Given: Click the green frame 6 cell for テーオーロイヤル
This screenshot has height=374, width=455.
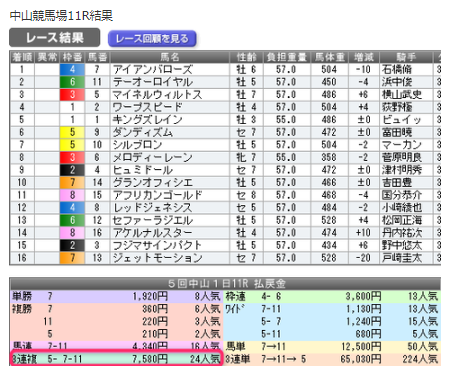Looking at the screenshot, I should 72,82.
